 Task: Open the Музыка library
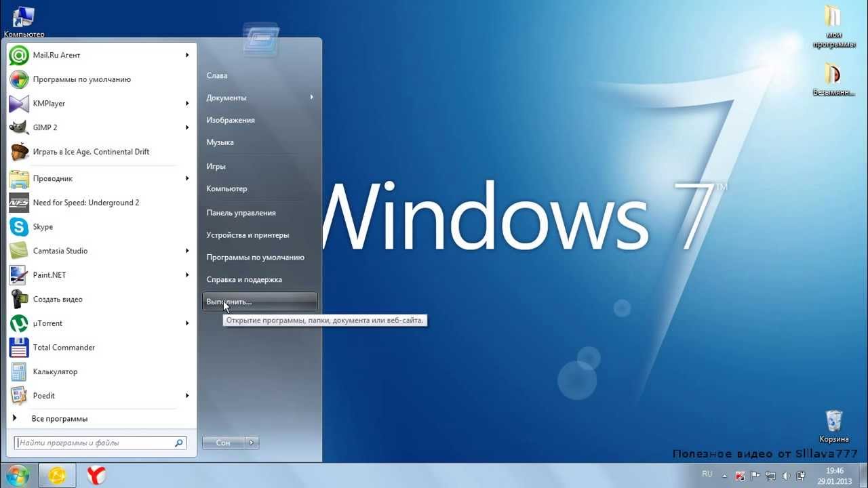pos(260,142)
